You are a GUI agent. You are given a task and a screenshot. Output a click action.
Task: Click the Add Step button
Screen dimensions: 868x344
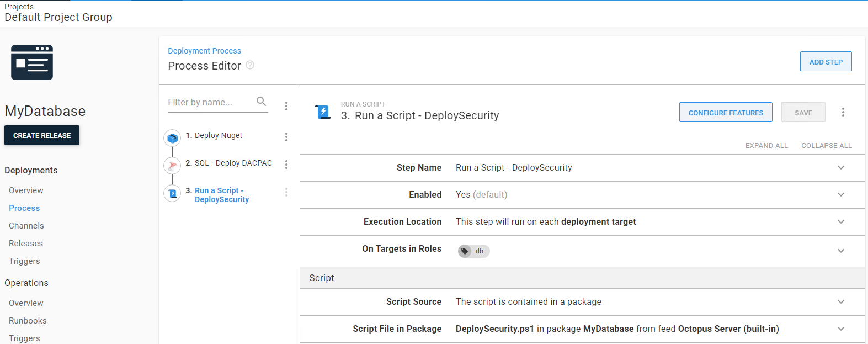[826, 61]
